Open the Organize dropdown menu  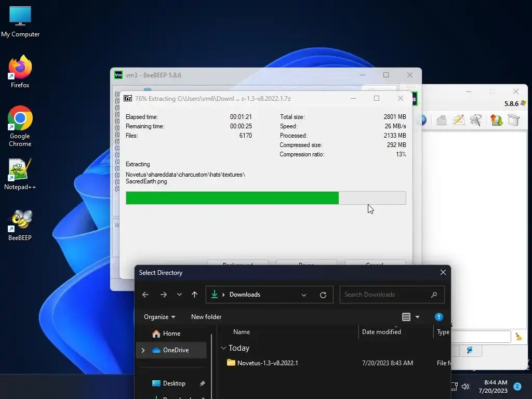click(159, 316)
